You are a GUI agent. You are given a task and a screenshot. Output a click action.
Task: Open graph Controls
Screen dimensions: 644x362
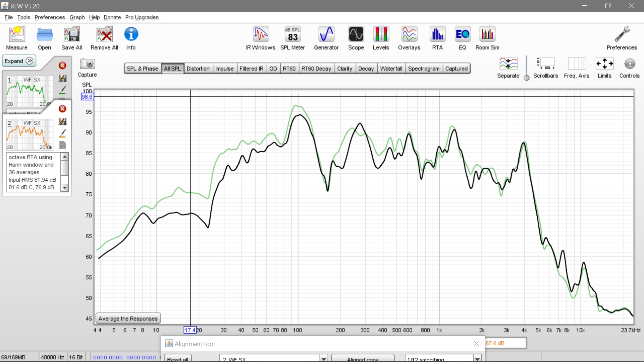click(x=629, y=68)
